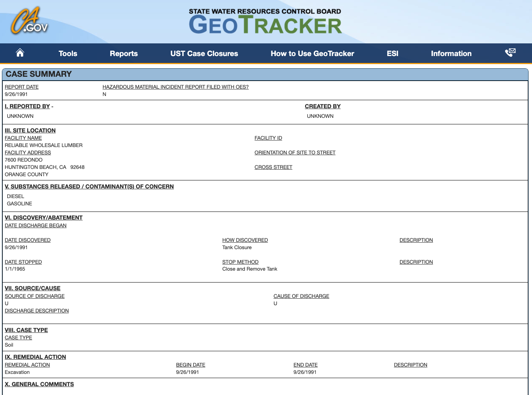Click the How Discovered label

click(x=245, y=240)
